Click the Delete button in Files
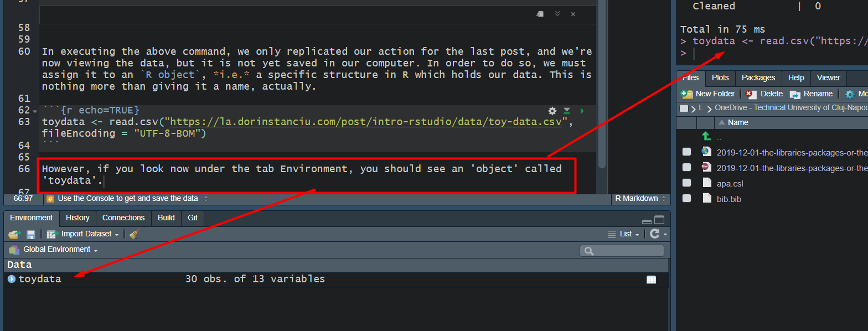The width and height of the screenshot is (868, 331). pos(764,94)
